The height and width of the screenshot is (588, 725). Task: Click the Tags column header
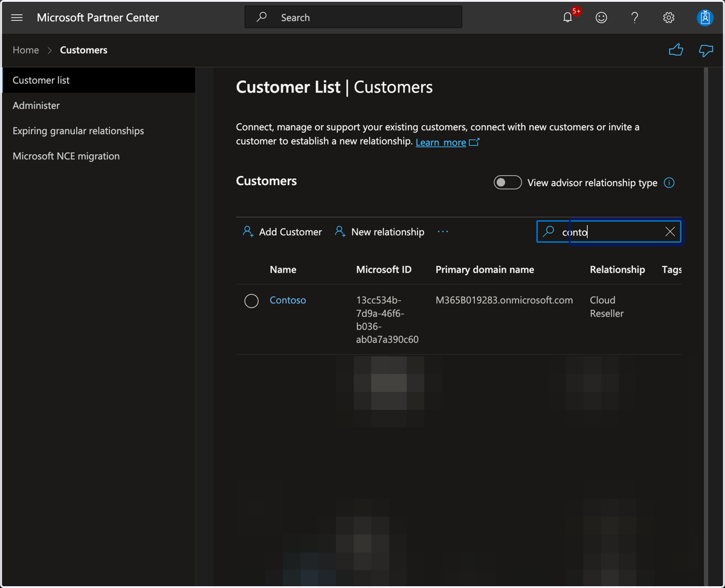(x=672, y=270)
